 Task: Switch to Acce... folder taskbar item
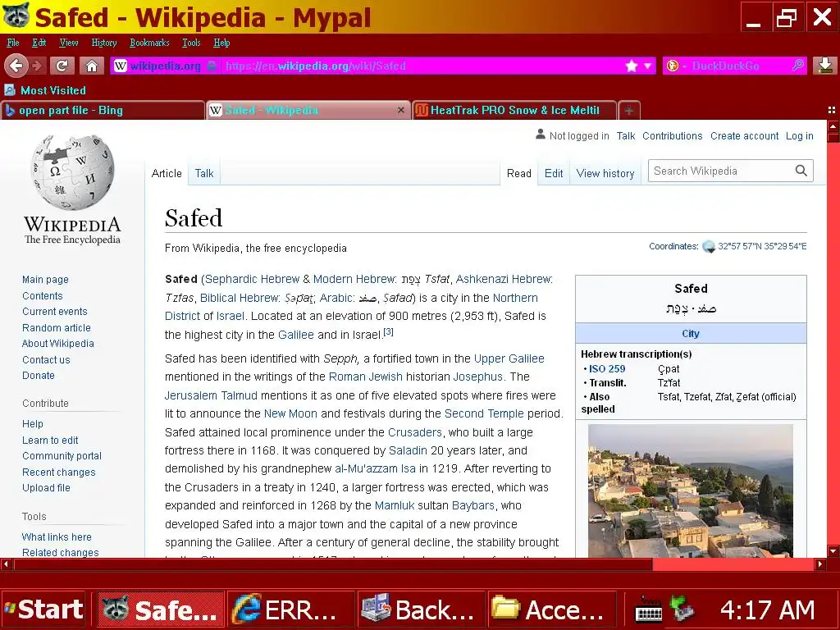pos(550,609)
